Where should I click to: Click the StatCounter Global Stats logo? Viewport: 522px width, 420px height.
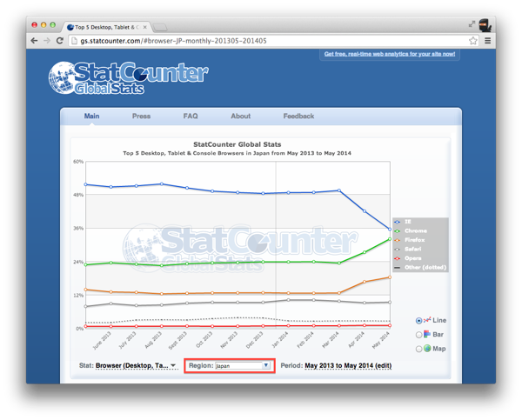tap(128, 78)
